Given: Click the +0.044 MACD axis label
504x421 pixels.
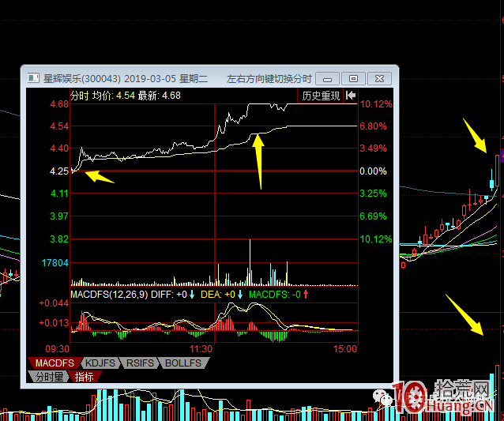Looking at the screenshot, I should [x=54, y=303].
